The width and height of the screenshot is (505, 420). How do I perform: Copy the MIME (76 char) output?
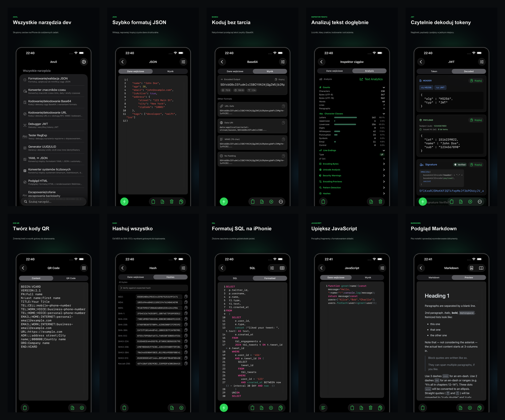[x=283, y=139]
